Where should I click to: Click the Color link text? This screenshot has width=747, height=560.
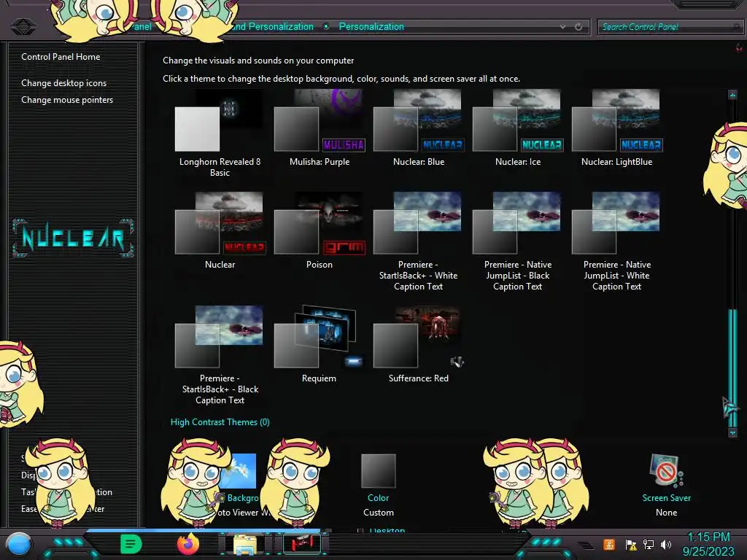tap(379, 497)
